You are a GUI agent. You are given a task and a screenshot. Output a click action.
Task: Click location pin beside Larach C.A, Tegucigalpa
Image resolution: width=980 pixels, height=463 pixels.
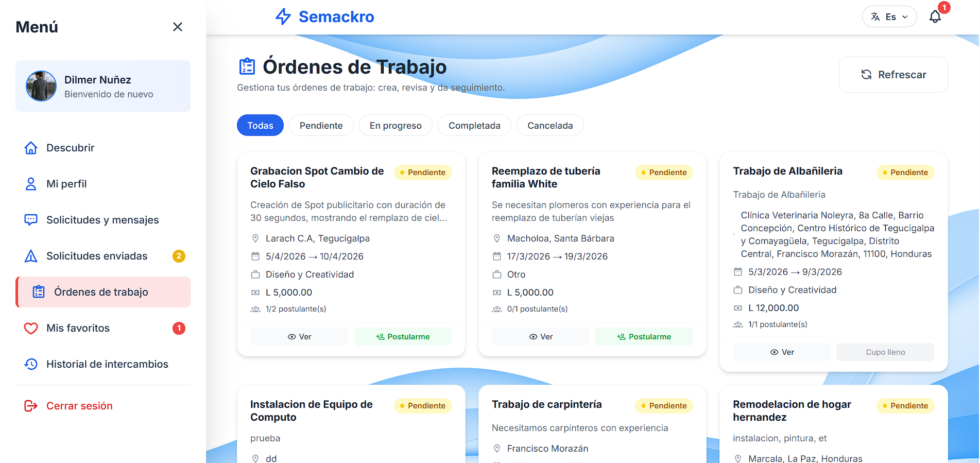tap(255, 238)
